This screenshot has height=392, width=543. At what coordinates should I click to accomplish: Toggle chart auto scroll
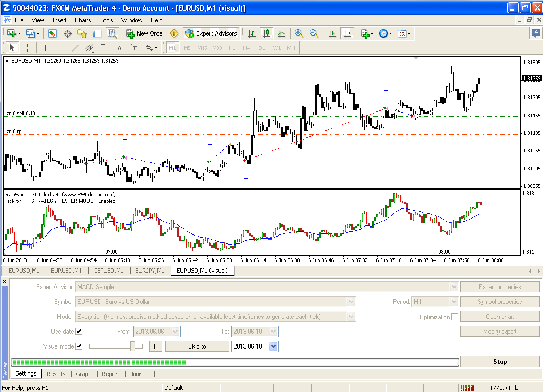point(332,33)
